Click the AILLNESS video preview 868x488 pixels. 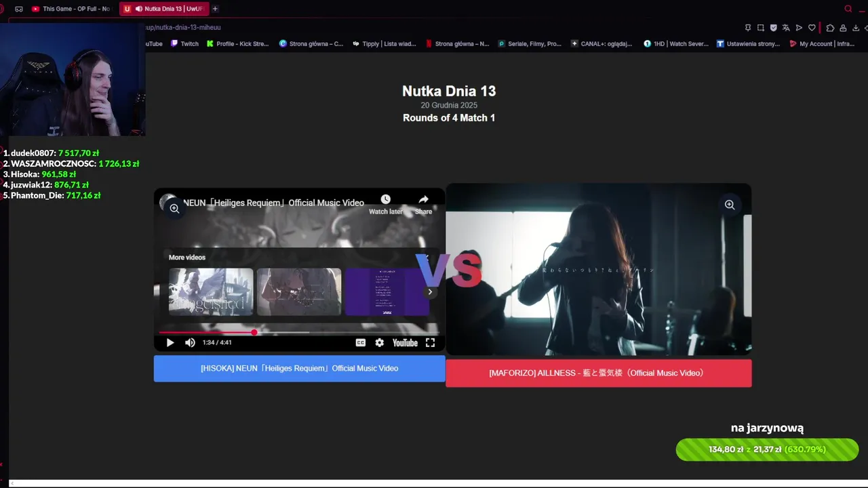pyautogui.click(x=599, y=270)
